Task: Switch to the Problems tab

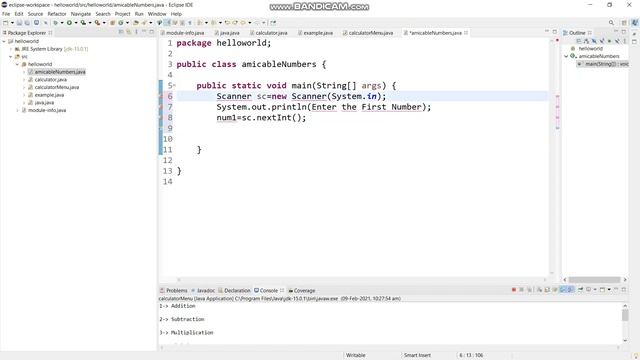Action: point(174,291)
